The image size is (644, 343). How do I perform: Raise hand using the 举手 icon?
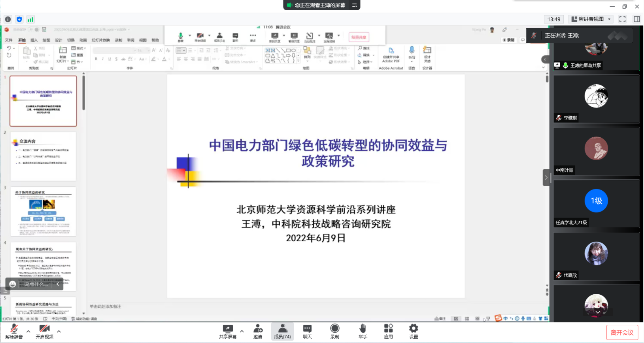pyautogui.click(x=363, y=331)
